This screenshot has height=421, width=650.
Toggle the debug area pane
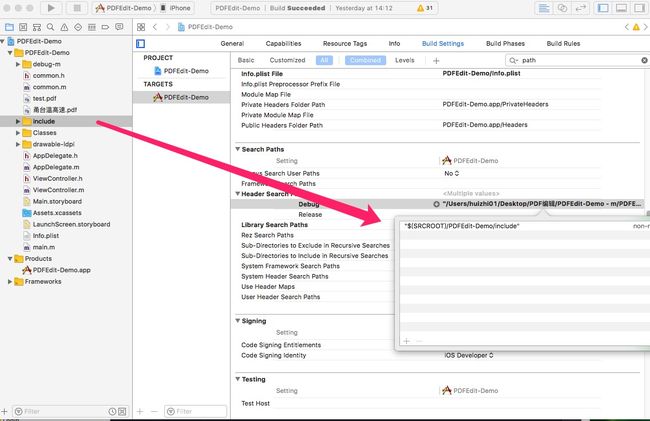[x=621, y=8]
